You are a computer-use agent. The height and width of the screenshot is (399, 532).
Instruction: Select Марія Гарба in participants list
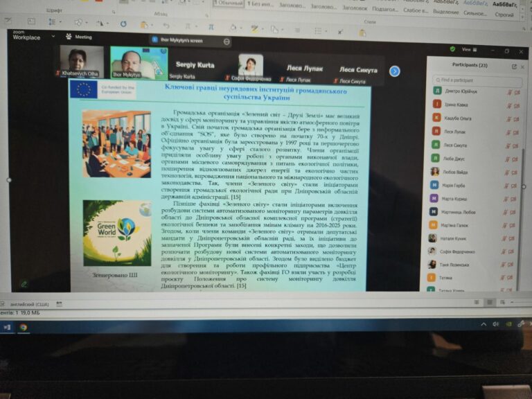(x=474, y=186)
